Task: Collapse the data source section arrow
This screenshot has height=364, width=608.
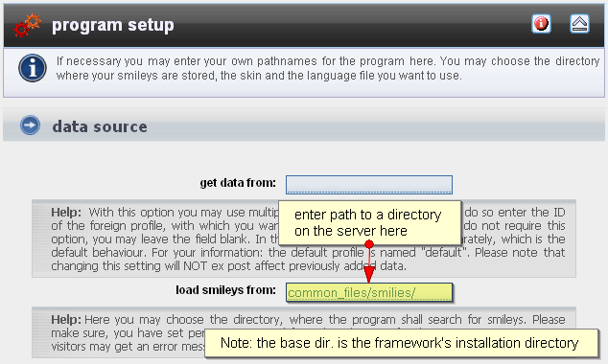Action: (31, 125)
